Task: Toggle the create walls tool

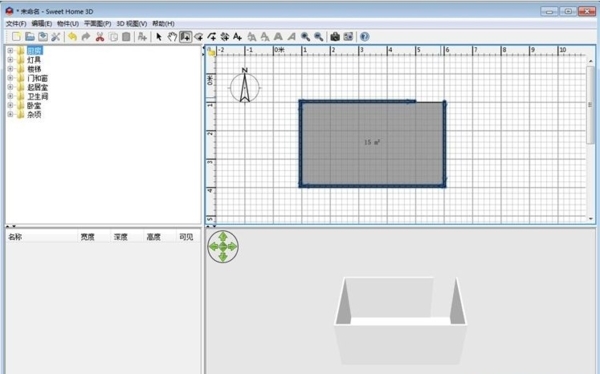Action: (186, 37)
